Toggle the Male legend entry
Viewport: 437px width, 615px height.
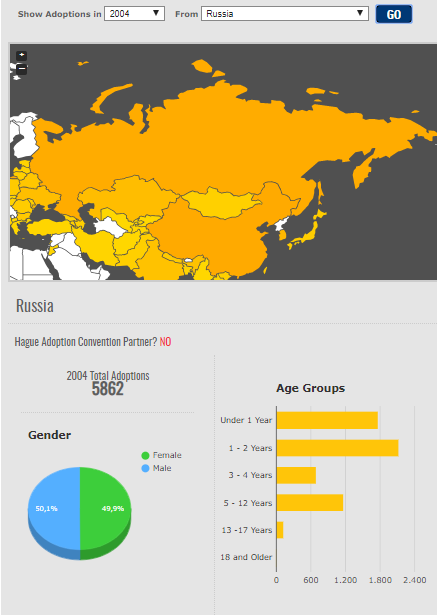(x=157, y=468)
